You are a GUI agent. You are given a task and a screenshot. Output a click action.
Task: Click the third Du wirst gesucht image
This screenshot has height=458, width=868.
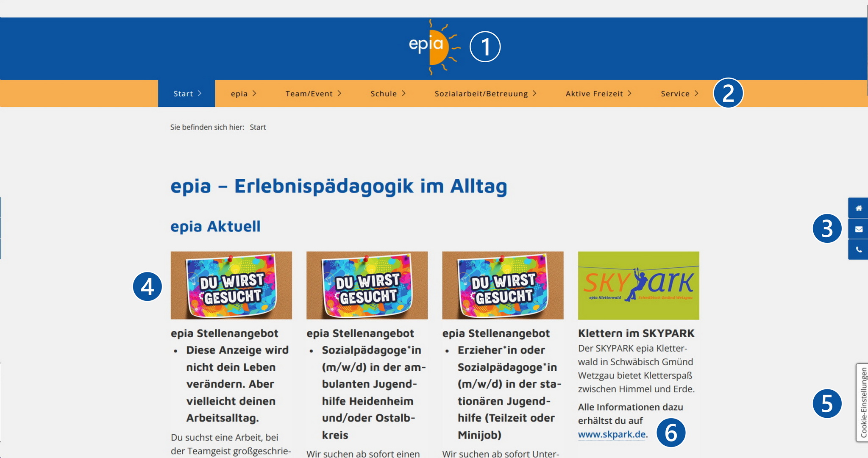503,285
